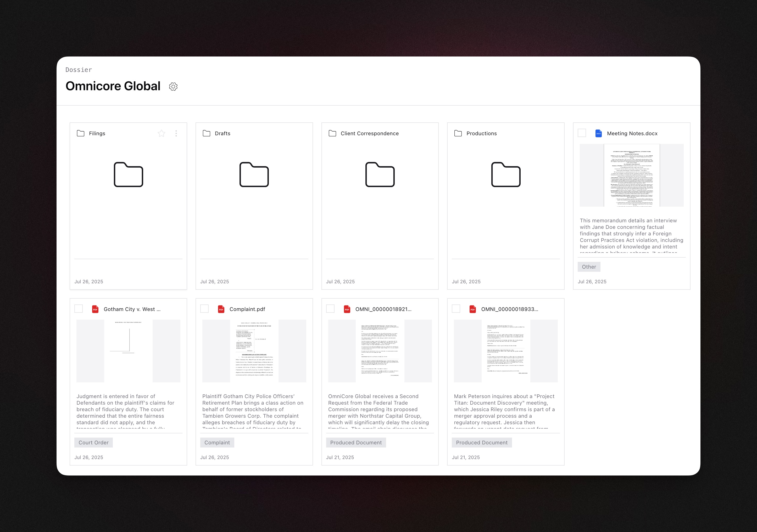The height and width of the screenshot is (532, 757).
Task: Open the Dossier breadcrumb link
Action: 79,70
